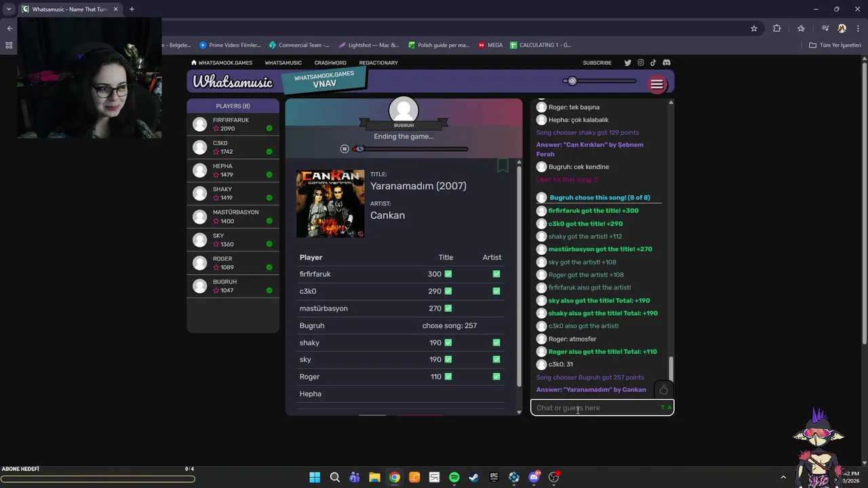
Task: Click SUBSCRIBE link in header
Action: [x=597, y=63]
